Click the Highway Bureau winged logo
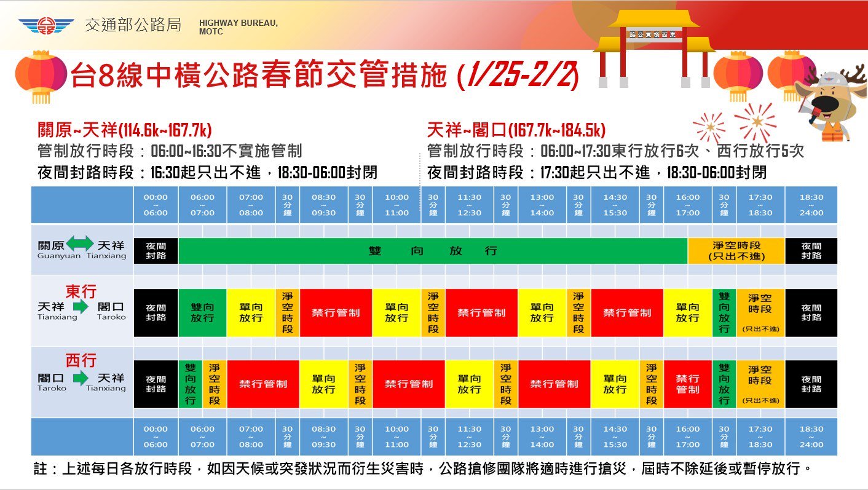 46,26
